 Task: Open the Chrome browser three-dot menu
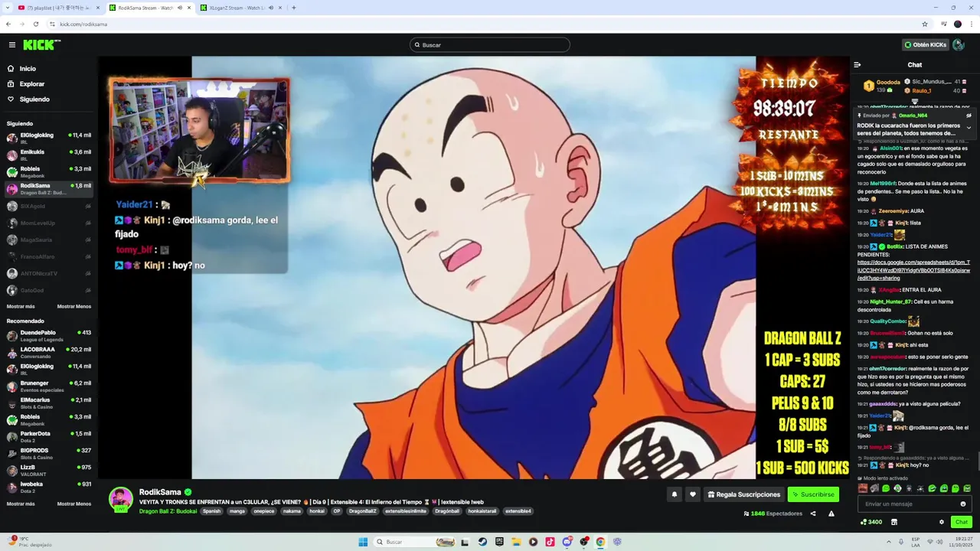pyautogui.click(x=972, y=24)
